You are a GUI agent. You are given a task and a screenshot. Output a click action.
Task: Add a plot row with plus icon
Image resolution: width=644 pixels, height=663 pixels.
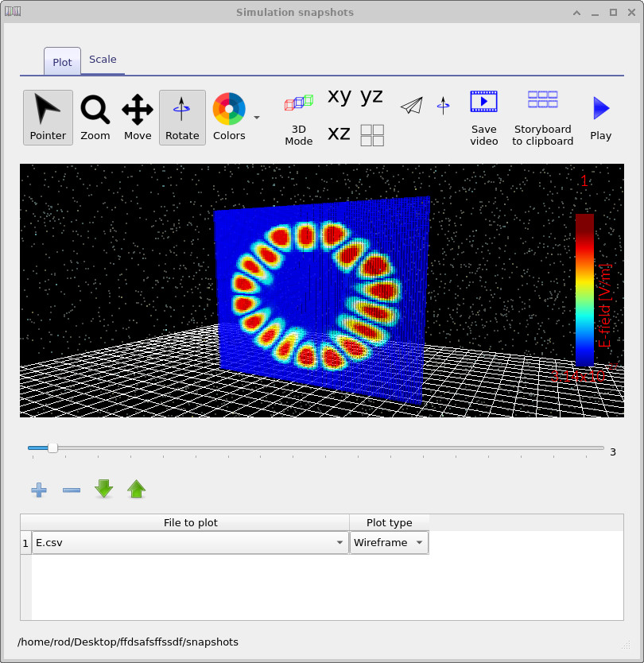[39, 490]
